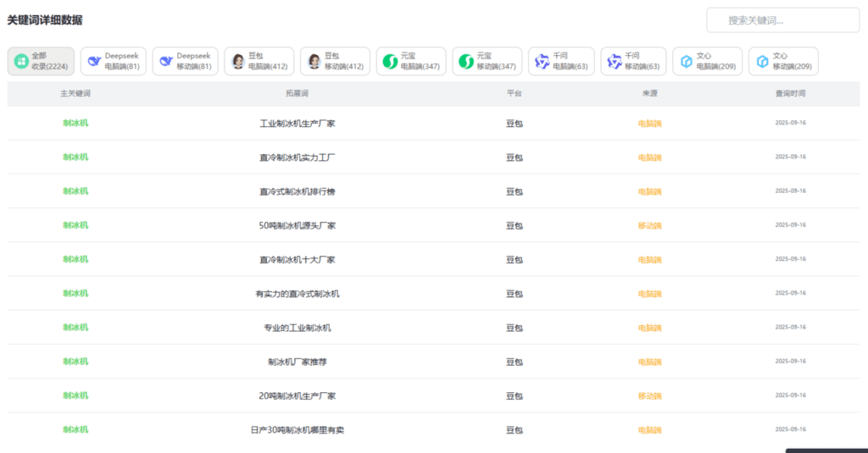
Task: Click the green grid icon on the 全部 tab
Action: tap(21, 61)
